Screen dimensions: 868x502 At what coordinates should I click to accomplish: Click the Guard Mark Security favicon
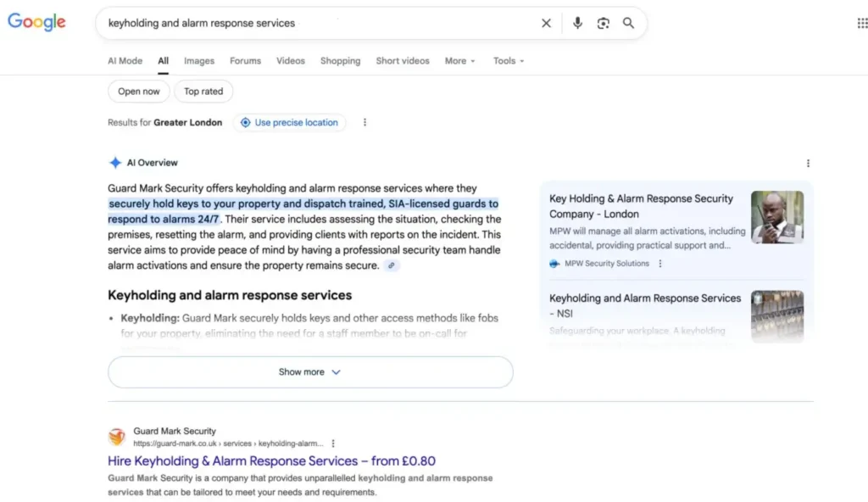click(x=117, y=437)
